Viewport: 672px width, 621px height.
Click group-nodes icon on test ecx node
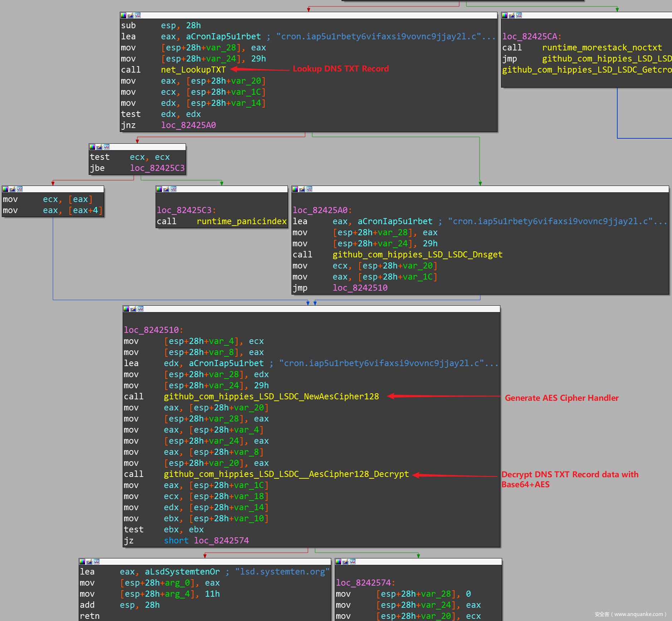[107, 147]
